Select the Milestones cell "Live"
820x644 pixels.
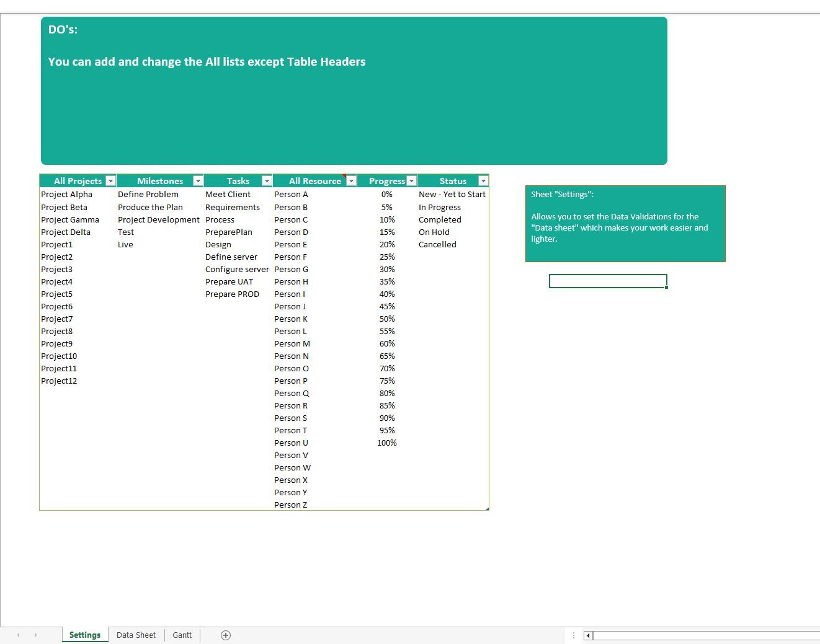pyautogui.click(x=160, y=244)
